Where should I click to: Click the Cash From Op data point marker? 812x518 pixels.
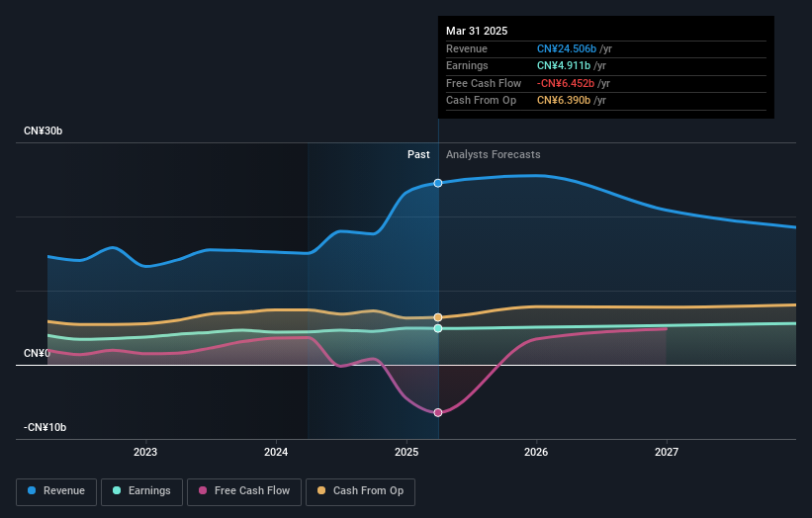pyautogui.click(x=438, y=317)
